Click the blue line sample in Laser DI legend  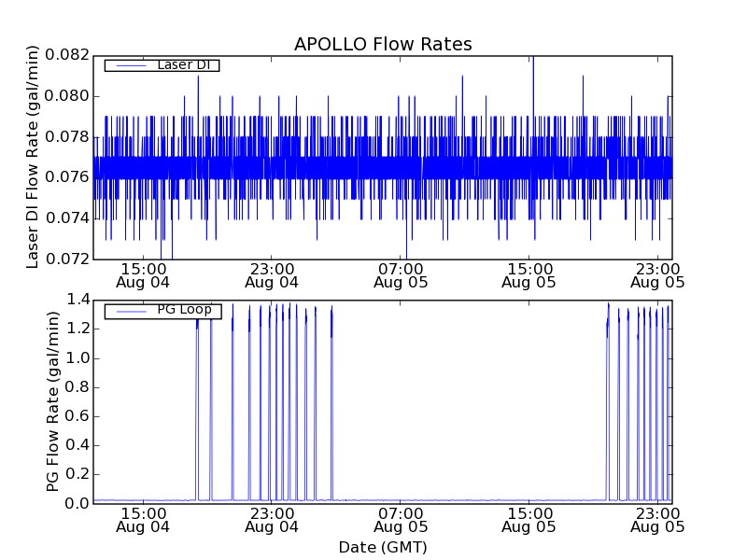(x=129, y=65)
